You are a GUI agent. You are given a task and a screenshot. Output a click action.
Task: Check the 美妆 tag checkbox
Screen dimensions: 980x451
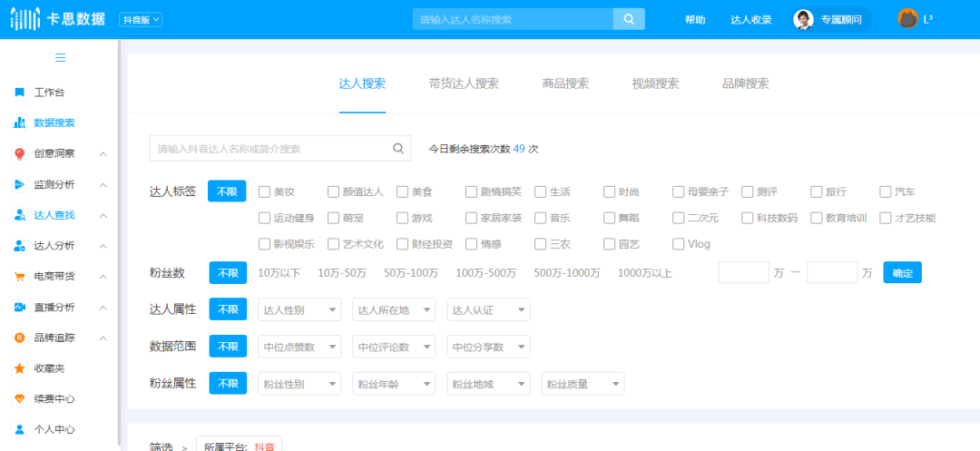click(x=264, y=191)
